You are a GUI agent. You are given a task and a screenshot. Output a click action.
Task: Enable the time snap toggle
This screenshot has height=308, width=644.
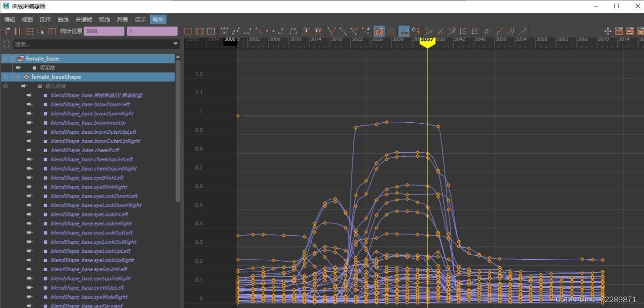click(x=404, y=31)
